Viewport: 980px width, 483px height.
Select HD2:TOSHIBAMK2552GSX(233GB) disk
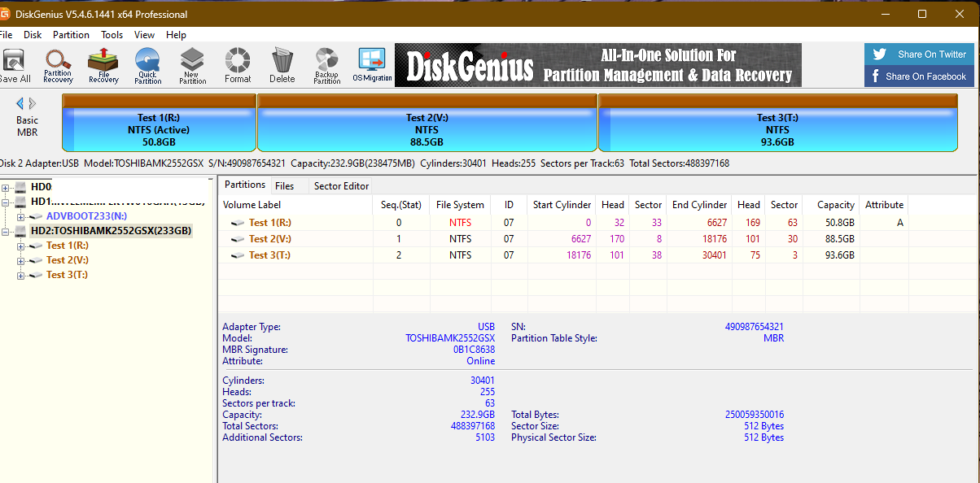[111, 231]
